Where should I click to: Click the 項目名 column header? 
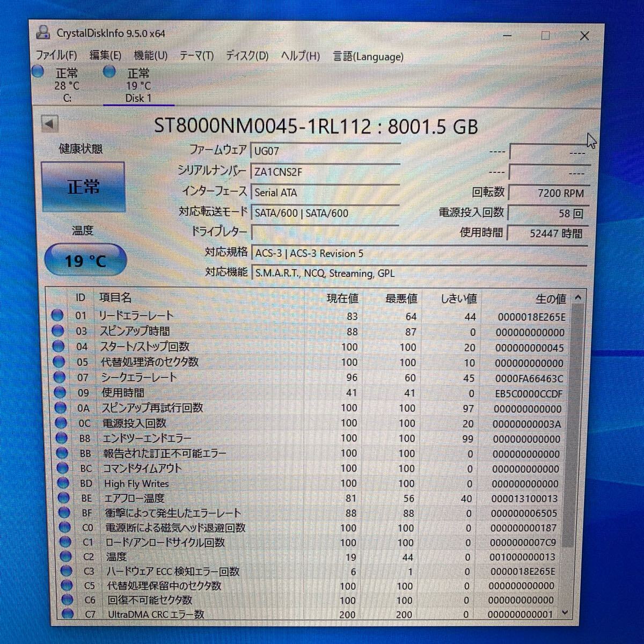click(115, 297)
